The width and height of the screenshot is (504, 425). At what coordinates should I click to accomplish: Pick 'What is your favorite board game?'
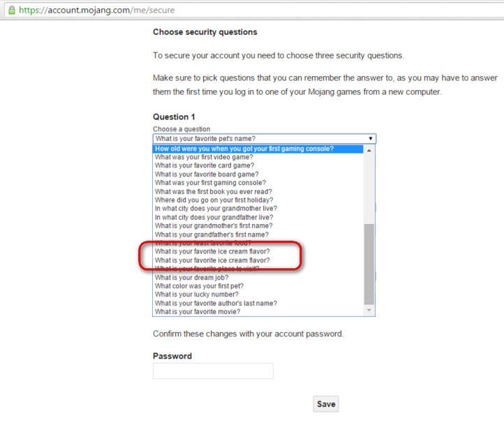(207, 174)
